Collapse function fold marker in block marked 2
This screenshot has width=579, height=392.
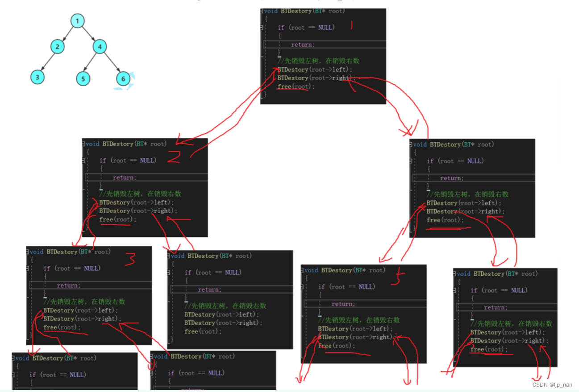tap(84, 144)
